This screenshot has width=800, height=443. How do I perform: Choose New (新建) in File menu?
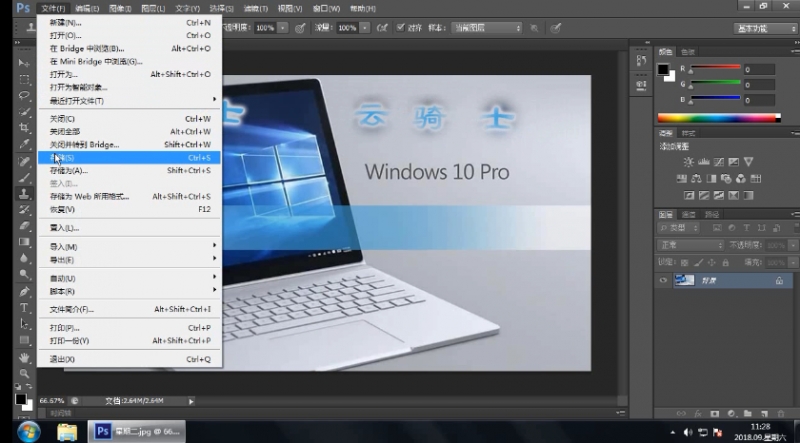pos(130,22)
